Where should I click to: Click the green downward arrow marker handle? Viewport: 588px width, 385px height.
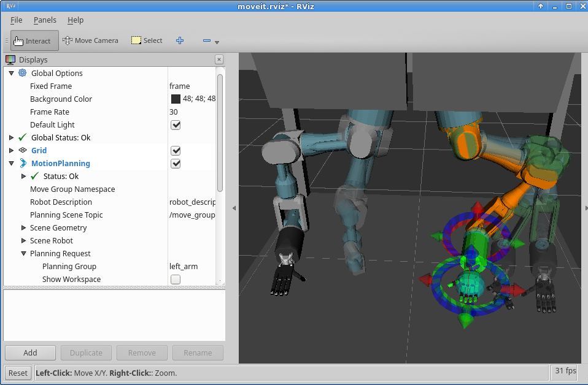[465, 321]
